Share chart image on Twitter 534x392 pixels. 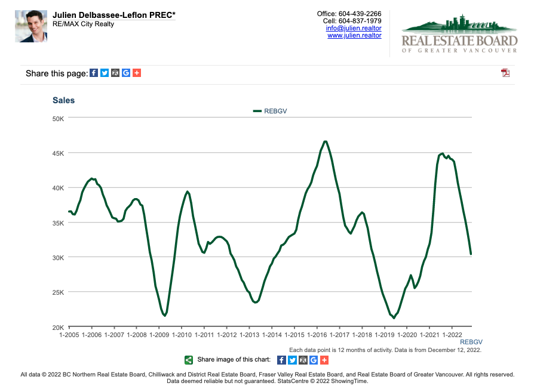292,360
